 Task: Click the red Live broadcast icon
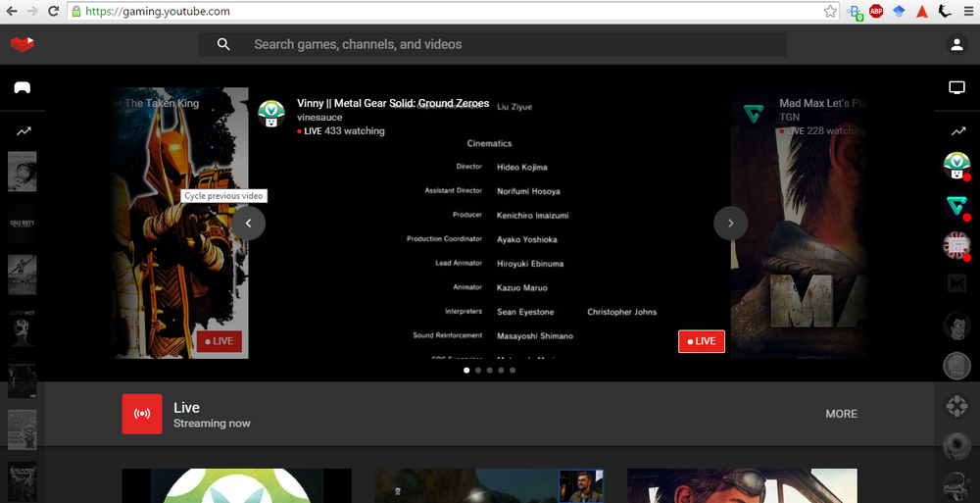tap(142, 414)
